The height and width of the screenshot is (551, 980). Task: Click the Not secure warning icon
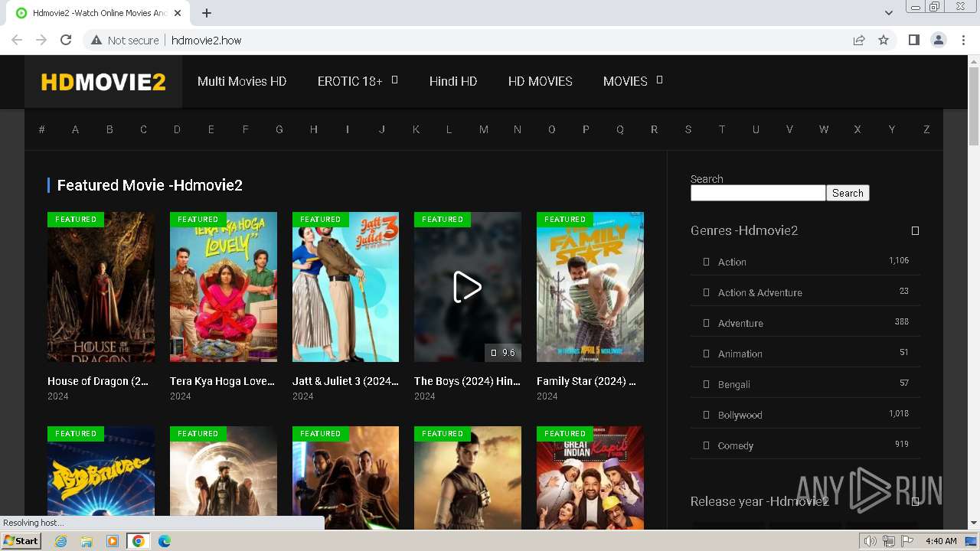pyautogui.click(x=96, y=40)
